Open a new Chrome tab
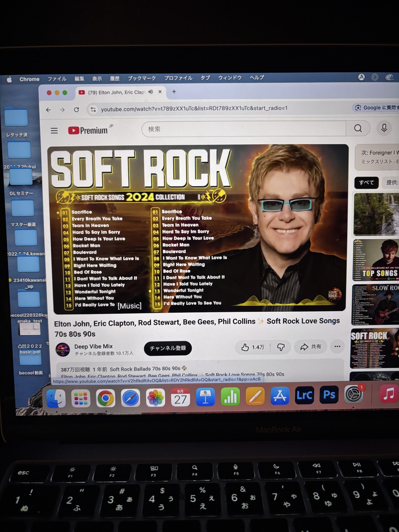Image resolution: width=399 pixels, height=532 pixels. point(174,92)
